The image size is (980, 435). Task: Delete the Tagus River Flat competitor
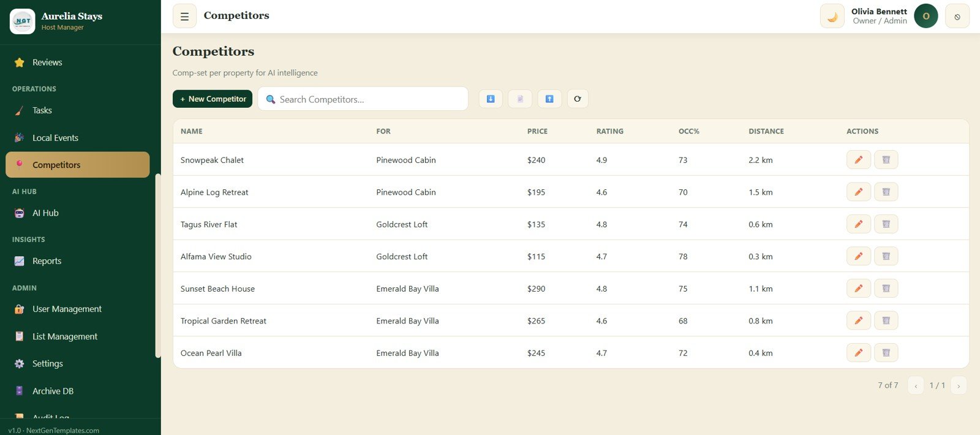tap(886, 224)
